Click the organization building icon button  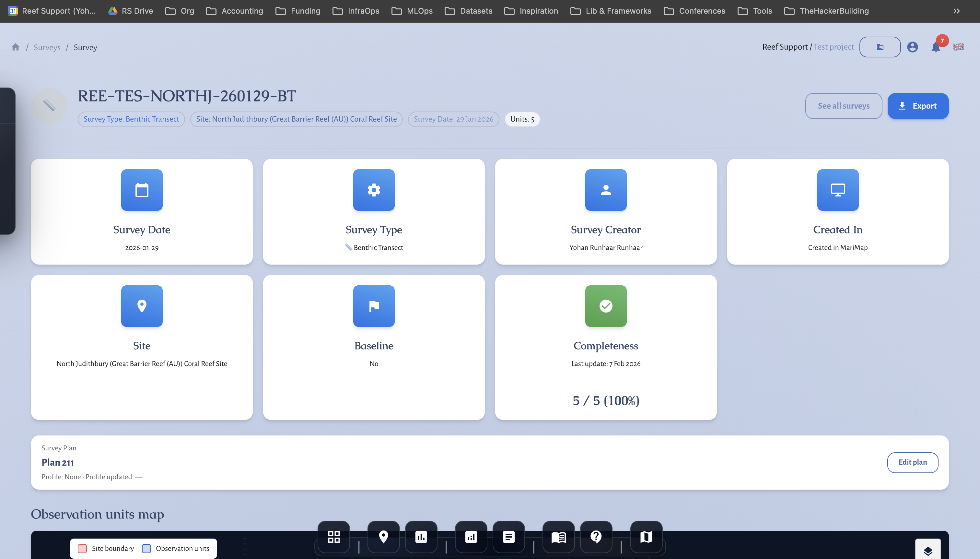click(x=880, y=47)
